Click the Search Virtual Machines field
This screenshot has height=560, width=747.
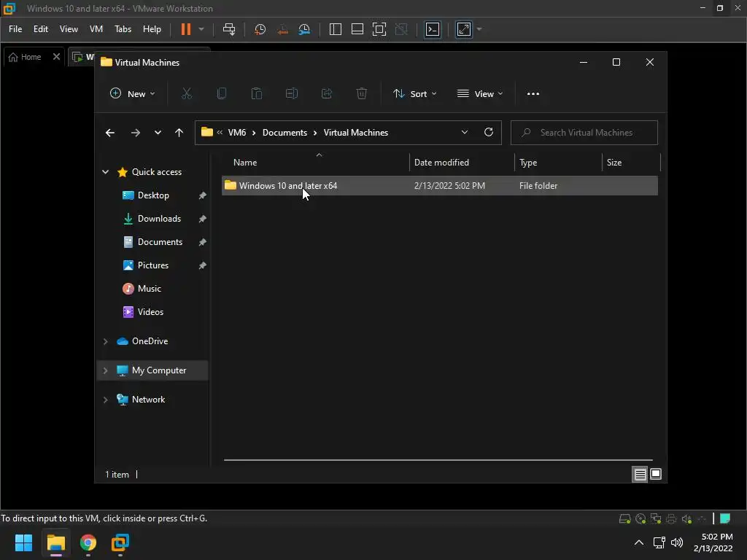click(584, 133)
